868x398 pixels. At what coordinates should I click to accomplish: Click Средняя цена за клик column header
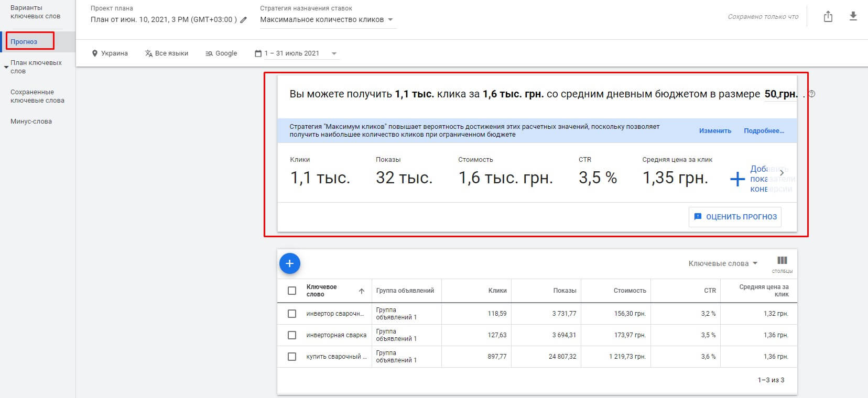(x=764, y=291)
